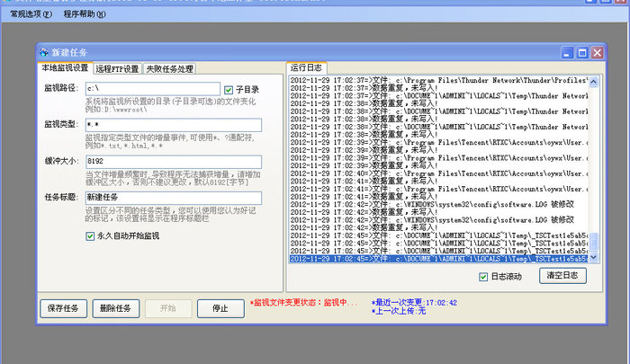Click the 清空日志 button
The image size is (630, 364).
pyautogui.click(x=562, y=275)
